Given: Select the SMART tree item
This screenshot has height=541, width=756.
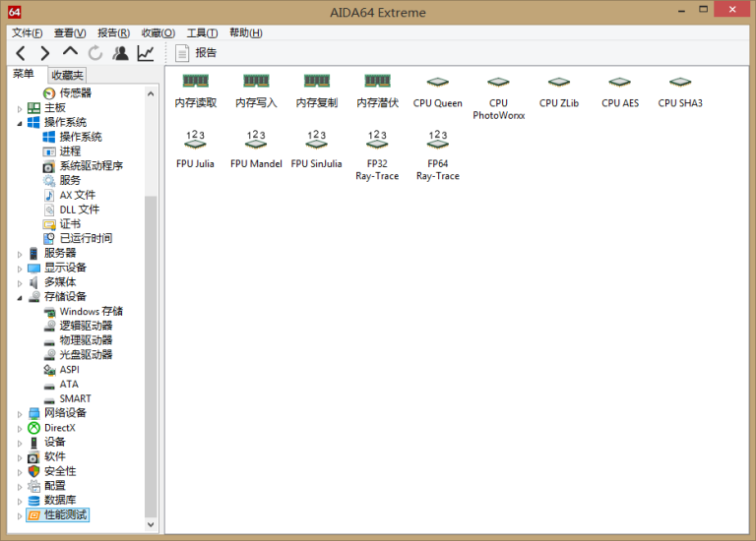Looking at the screenshot, I should tap(67, 398).
